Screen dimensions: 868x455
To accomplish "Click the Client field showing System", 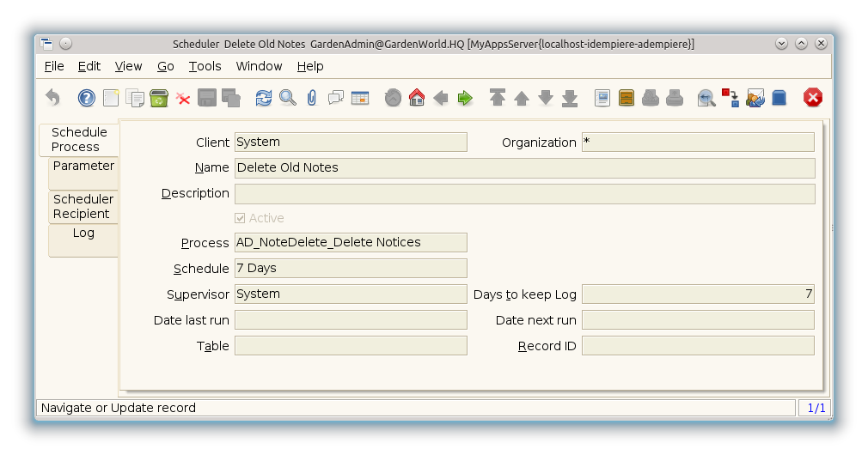I will 351,143.
